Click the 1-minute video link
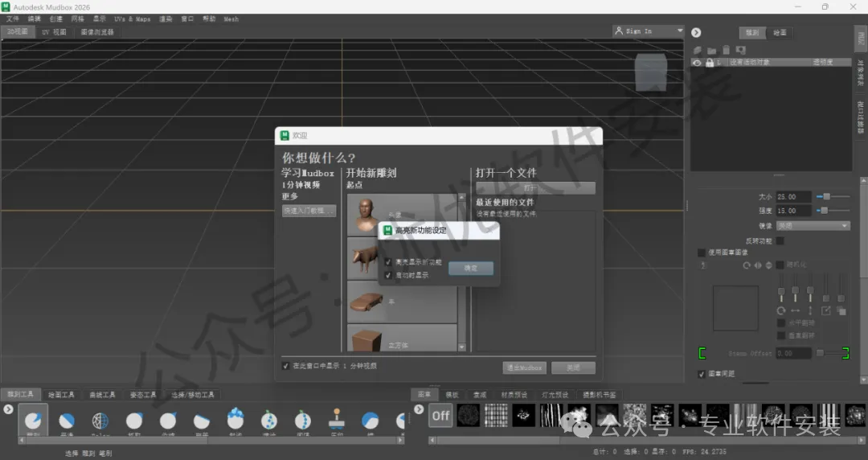Screen dimensions: 868x460 pos(301,184)
